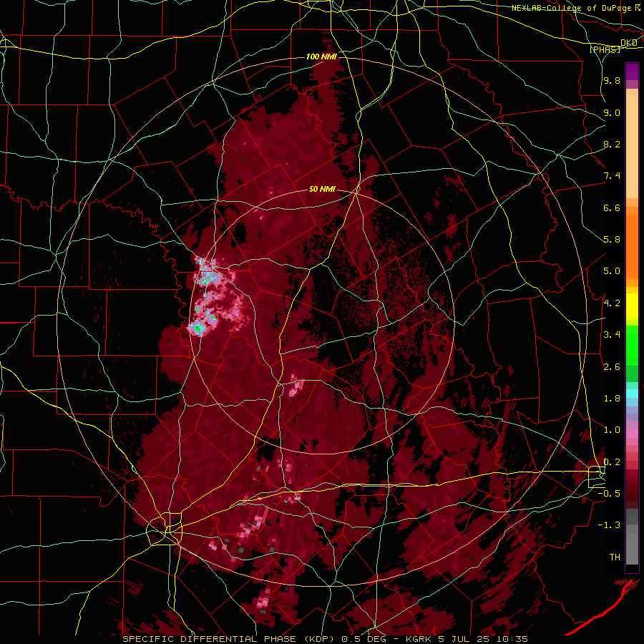
Task: Click the 6.6 value on color scale
Action: pos(612,208)
